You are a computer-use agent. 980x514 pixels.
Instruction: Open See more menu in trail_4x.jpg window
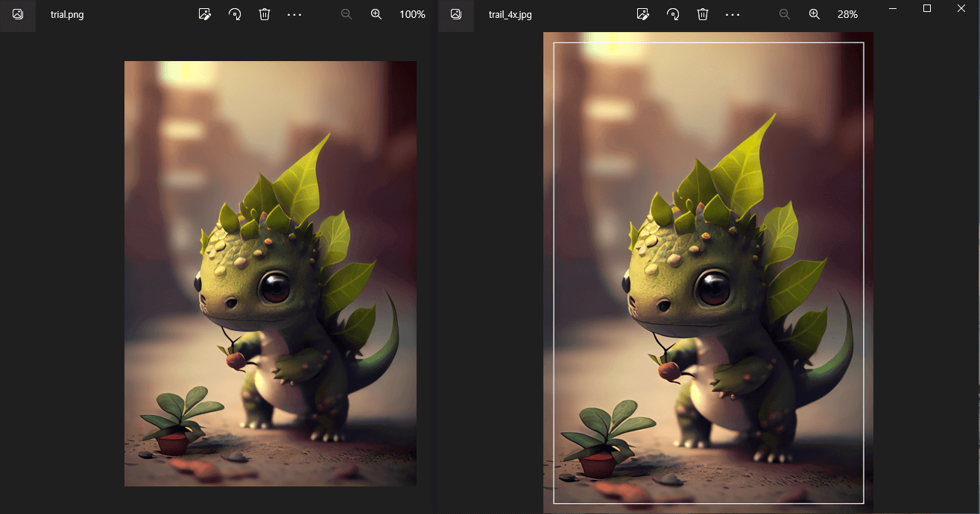733,14
